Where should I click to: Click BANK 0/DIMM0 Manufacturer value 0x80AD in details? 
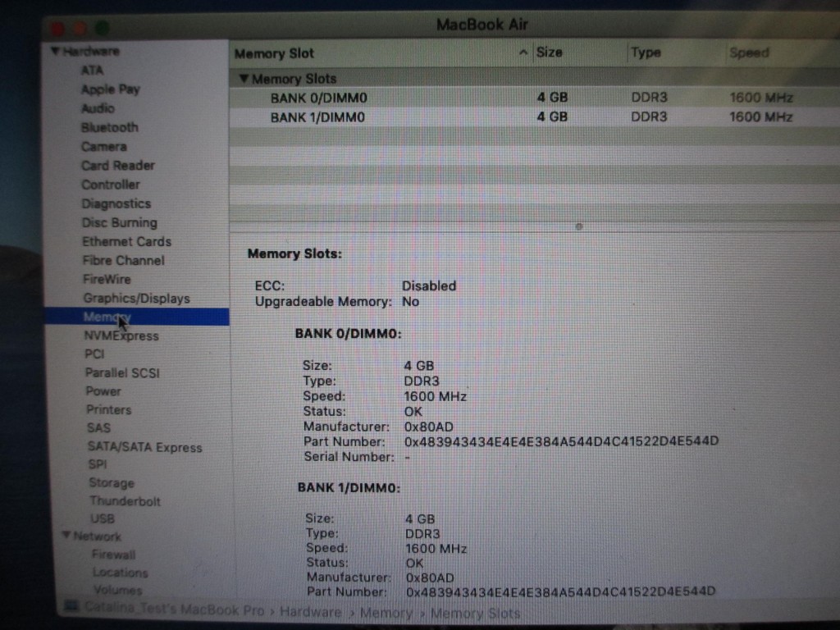(x=428, y=427)
